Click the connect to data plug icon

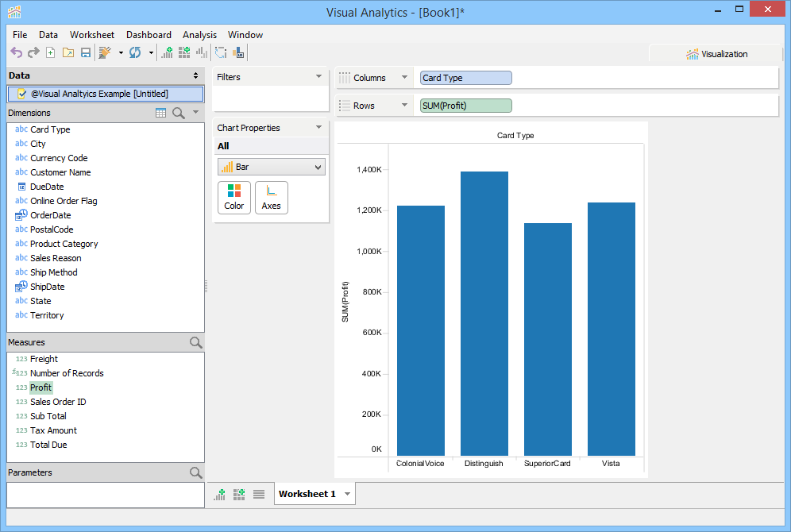pyautogui.click(x=105, y=52)
